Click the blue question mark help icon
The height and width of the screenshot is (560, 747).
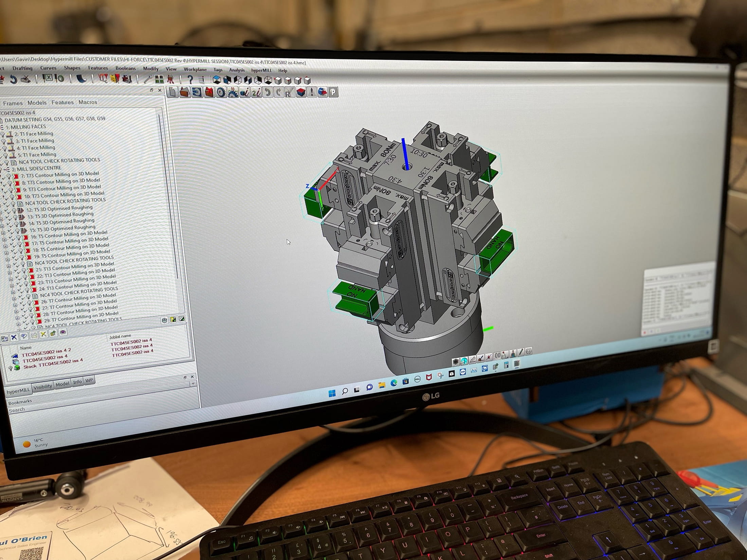tap(190, 80)
